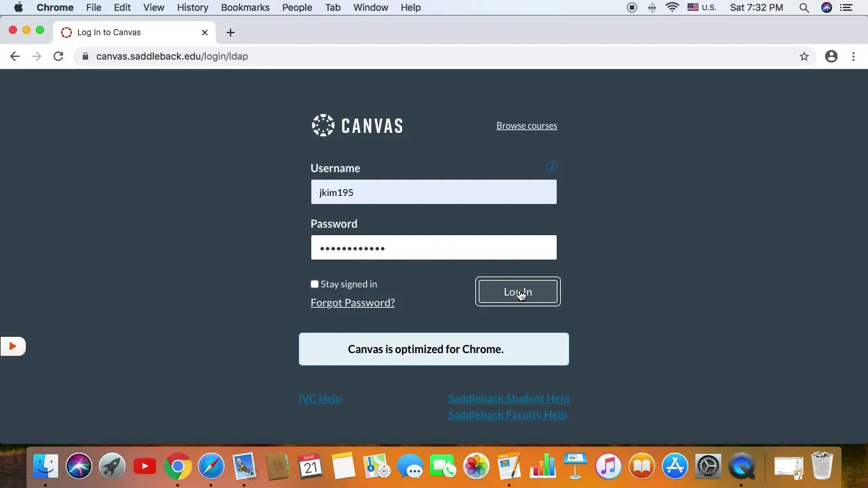The image size is (868, 488).
Task: Open the People menu
Action: [x=297, y=7]
